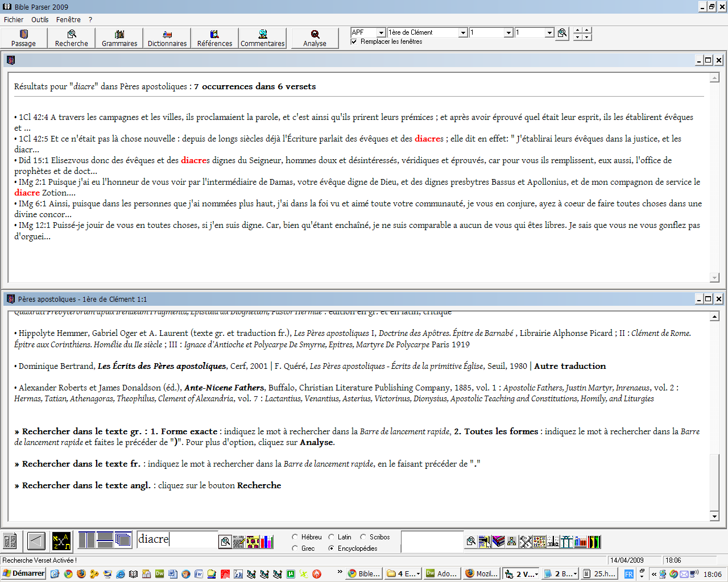Run the quick search magnifier next to "diacre"
The height and width of the screenshot is (582, 728).
(x=225, y=541)
